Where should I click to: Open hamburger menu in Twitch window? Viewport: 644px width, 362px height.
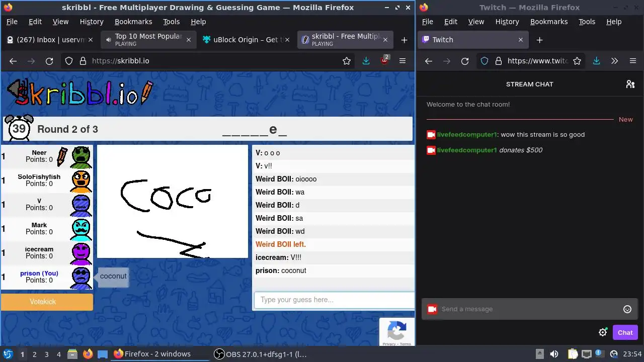tap(633, 61)
